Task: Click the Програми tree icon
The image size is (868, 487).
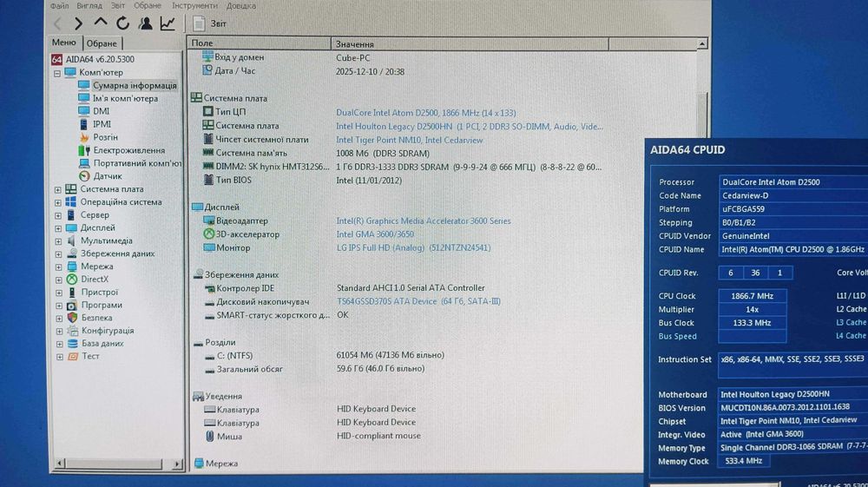Action: point(72,305)
